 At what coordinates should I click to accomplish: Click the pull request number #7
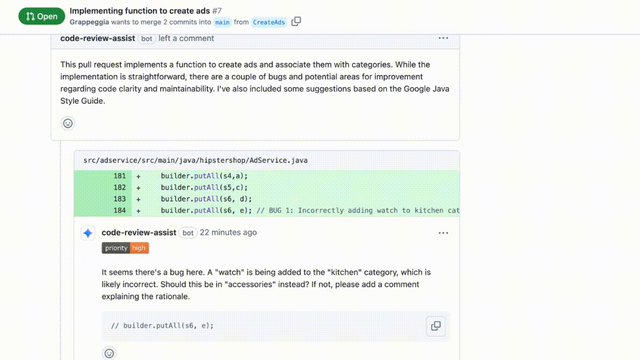[217, 11]
